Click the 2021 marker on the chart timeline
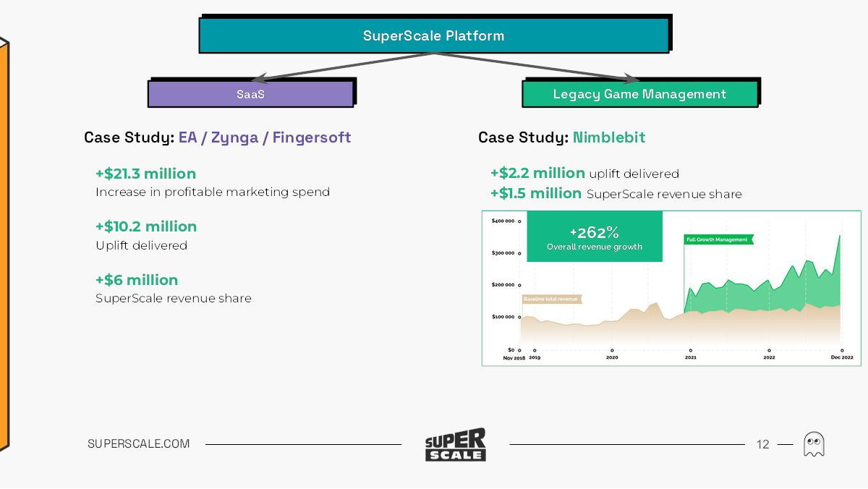Screen dimensions: 868x489 pos(690,357)
